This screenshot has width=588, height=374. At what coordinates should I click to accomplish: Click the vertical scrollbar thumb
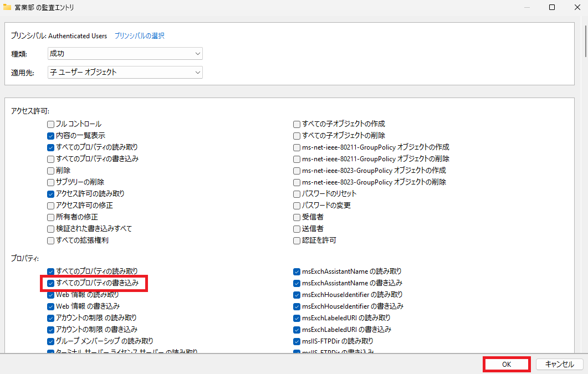pos(586,41)
